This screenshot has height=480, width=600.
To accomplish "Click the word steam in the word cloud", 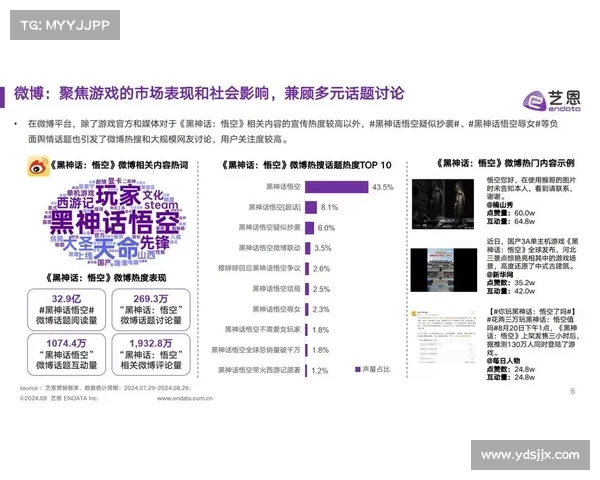I will click(x=161, y=205).
